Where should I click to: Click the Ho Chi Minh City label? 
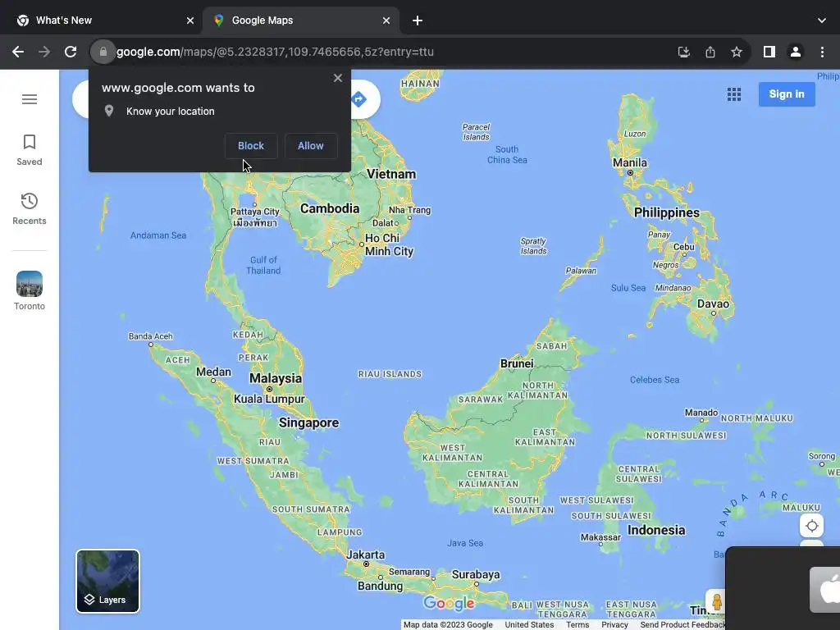[x=389, y=244]
